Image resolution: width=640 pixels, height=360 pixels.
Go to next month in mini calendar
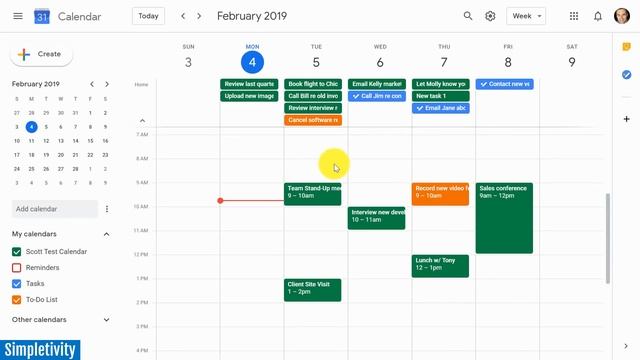click(107, 84)
